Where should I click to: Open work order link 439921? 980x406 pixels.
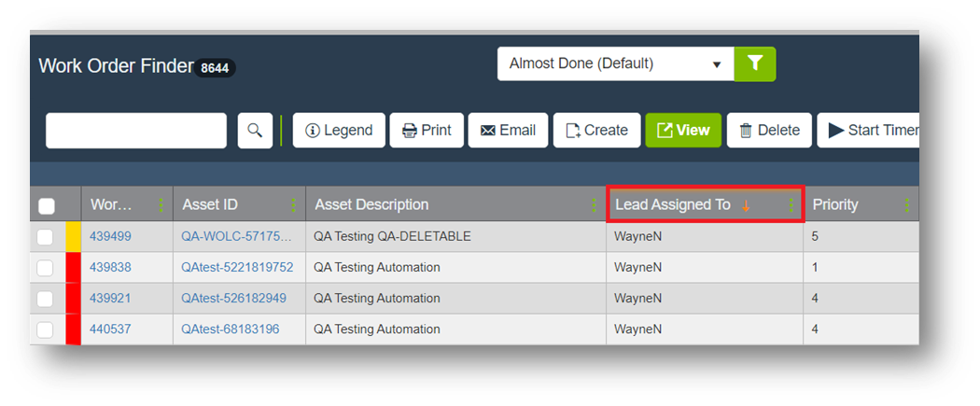click(x=110, y=299)
